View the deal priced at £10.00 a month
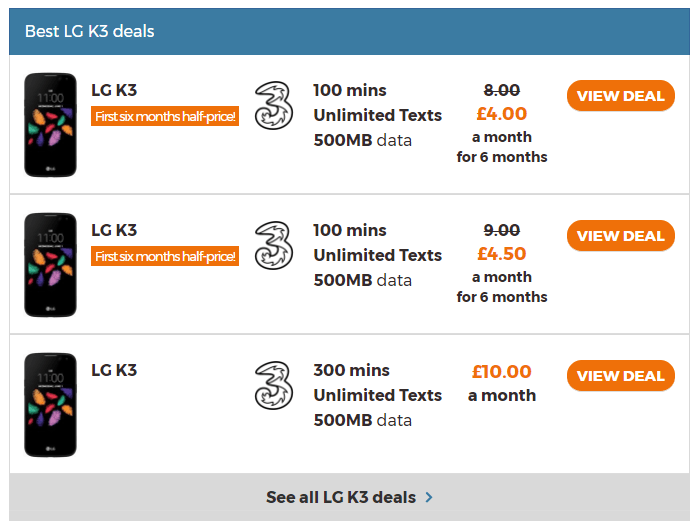Viewport: 696px width, 527px height. pyautogui.click(x=621, y=376)
